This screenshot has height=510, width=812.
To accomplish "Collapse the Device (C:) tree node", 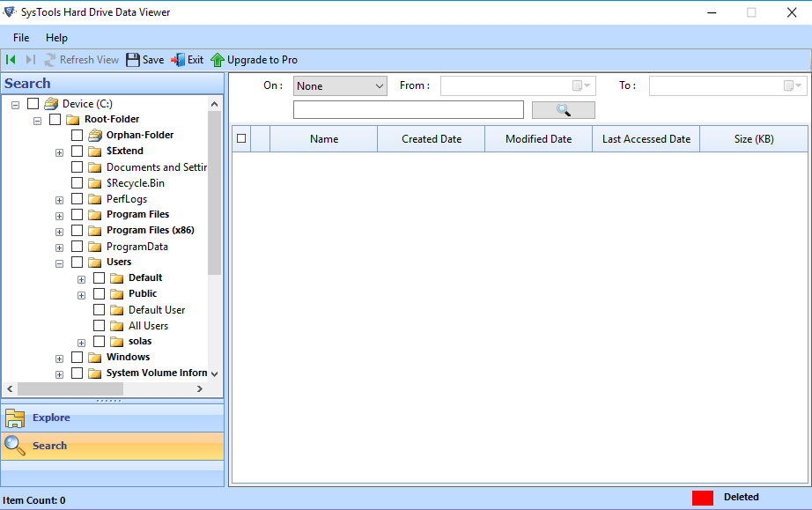I will point(16,105).
